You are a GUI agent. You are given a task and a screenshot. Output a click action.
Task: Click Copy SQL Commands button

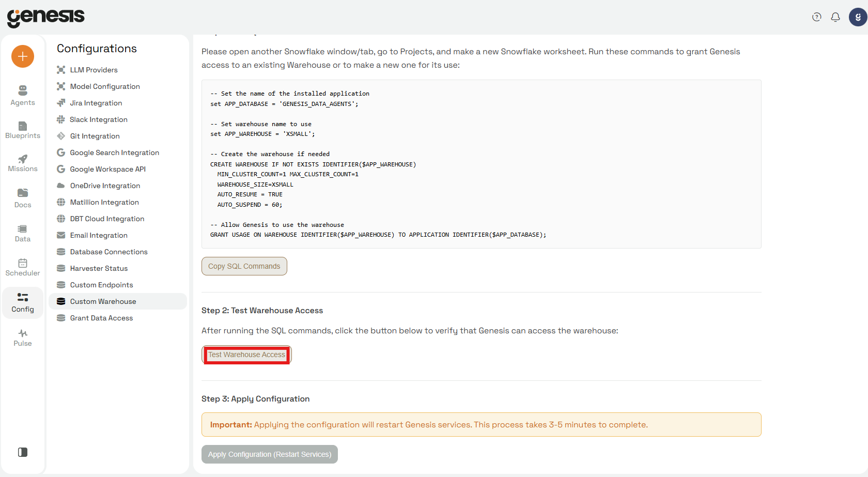point(244,266)
